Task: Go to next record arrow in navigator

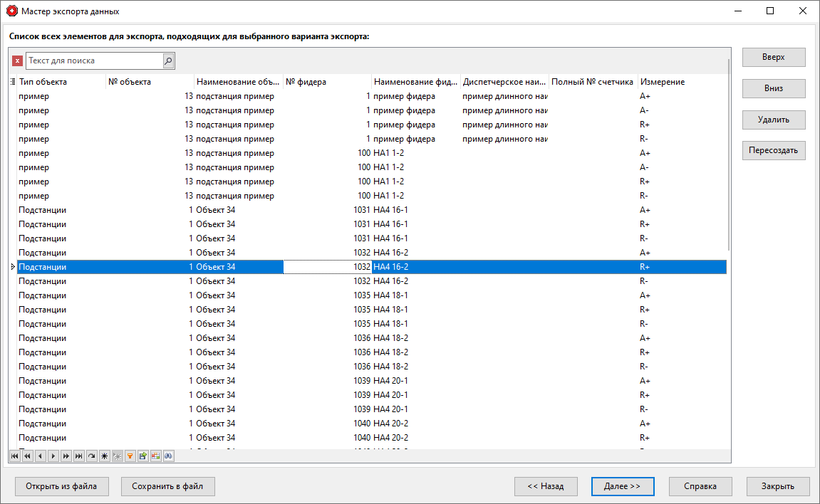Action: click(53, 456)
